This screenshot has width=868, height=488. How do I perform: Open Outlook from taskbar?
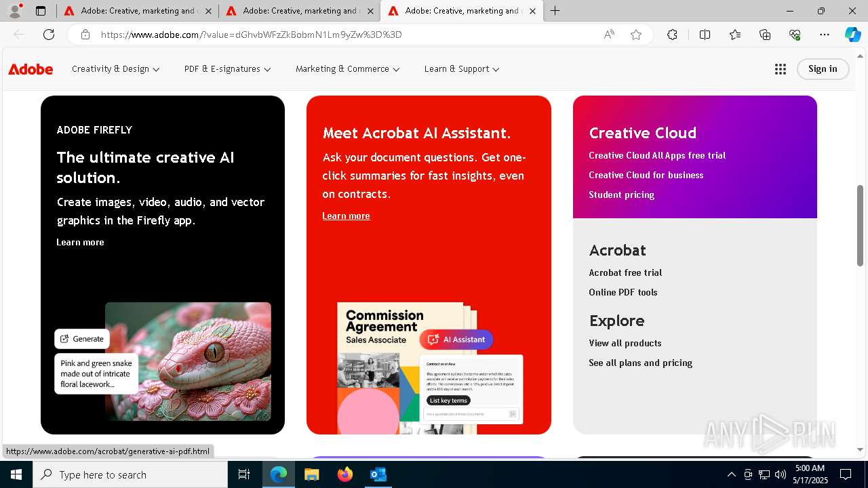[x=378, y=474]
